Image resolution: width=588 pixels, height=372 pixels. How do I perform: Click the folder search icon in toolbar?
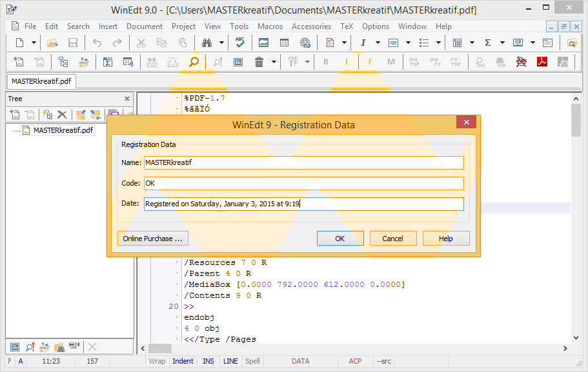coord(572,43)
